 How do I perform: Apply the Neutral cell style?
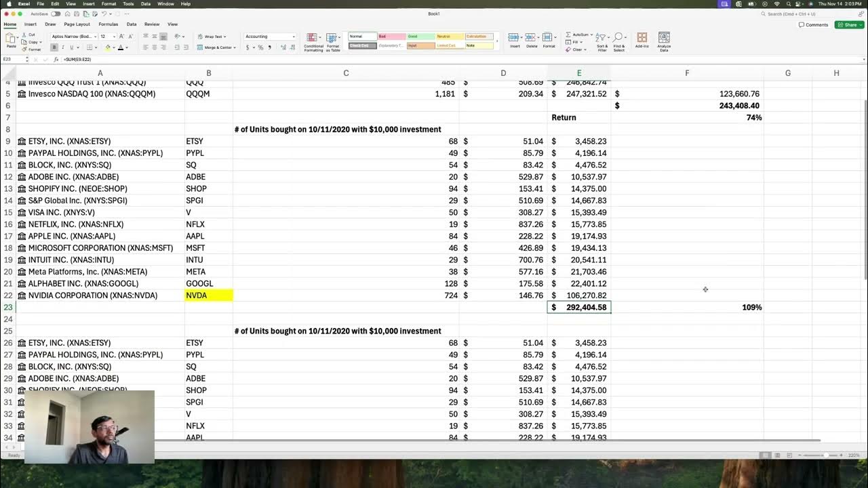(x=450, y=37)
